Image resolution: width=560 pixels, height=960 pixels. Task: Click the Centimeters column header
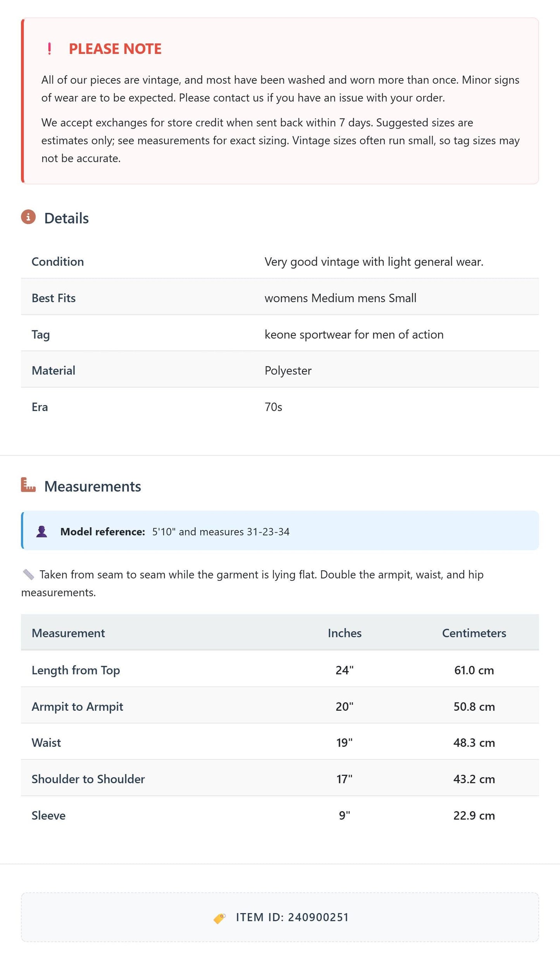pyautogui.click(x=474, y=633)
